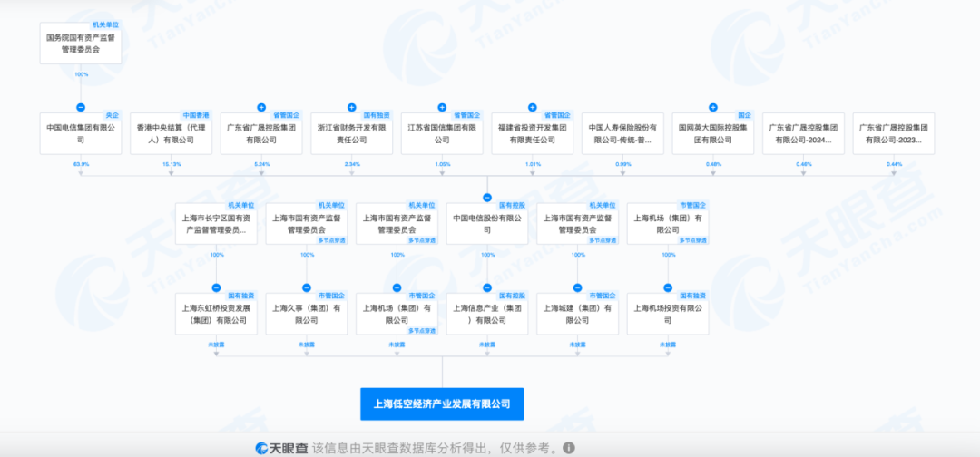Open 中国电信股份有限公司 card

(x=487, y=223)
